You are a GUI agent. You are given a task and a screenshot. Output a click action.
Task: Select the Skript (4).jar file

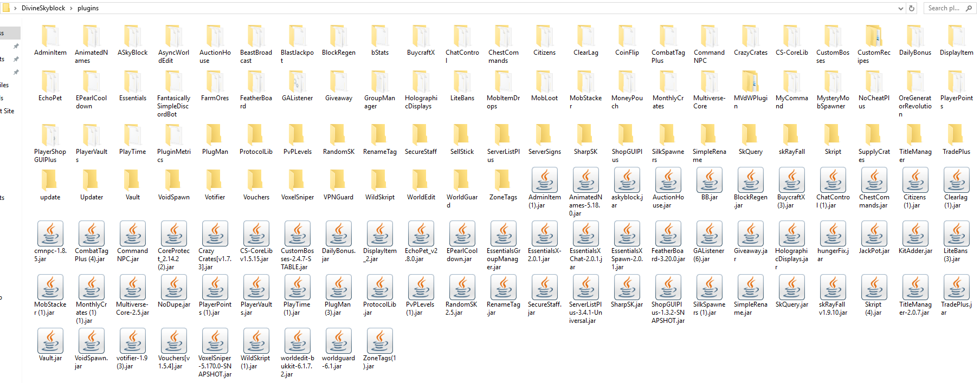[874, 295]
